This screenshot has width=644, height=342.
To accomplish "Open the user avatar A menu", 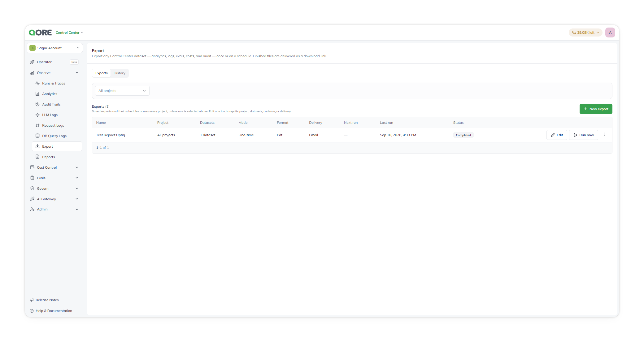I will (610, 32).
